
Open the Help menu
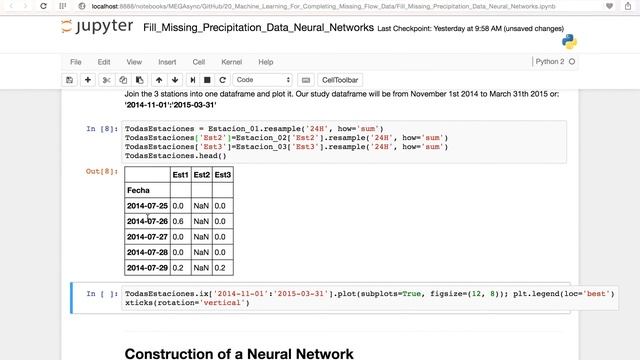(x=265, y=62)
